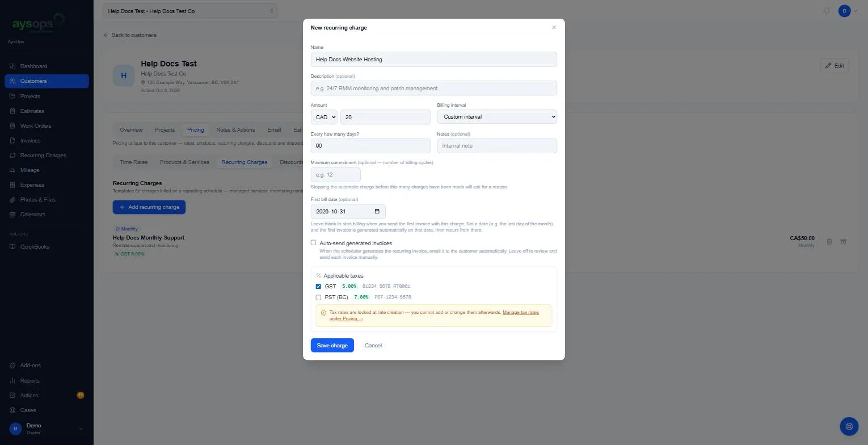Close the New recurring charge dialog
The width and height of the screenshot is (868, 445).
click(x=554, y=27)
